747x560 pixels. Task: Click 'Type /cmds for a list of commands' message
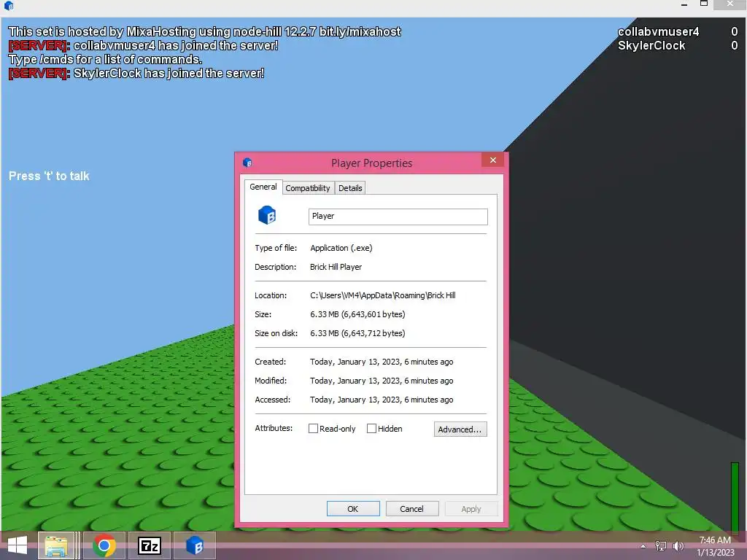point(105,59)
